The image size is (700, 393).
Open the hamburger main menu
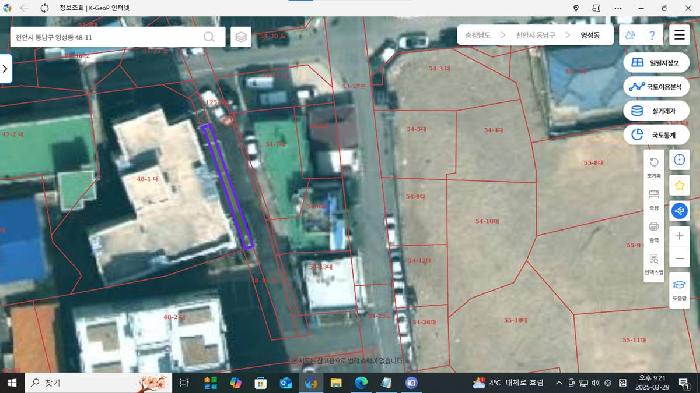click(x=679, y=34)
